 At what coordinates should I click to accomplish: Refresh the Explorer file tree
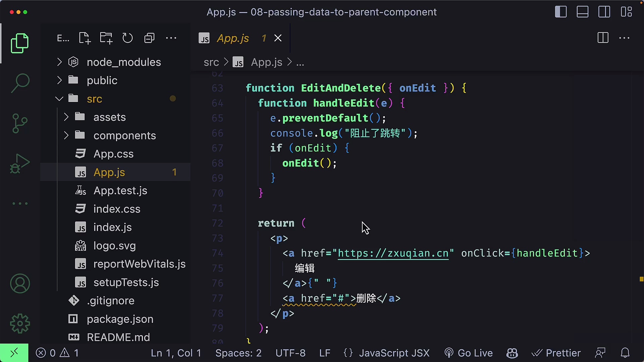click(x=127, y=38)
